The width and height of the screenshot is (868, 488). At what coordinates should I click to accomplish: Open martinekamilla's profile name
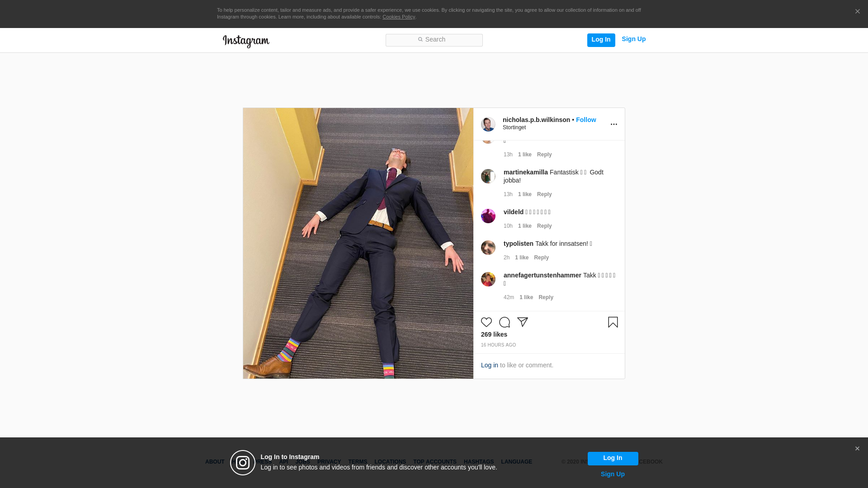525,172
